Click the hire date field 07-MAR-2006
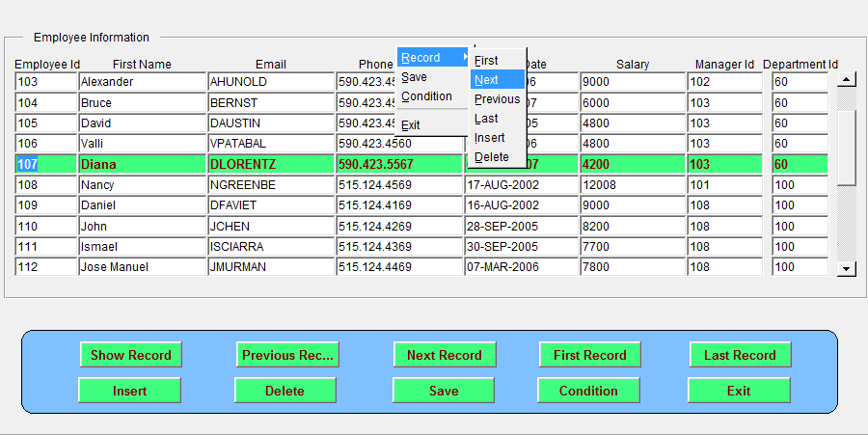This screenshot has width=868, height=435. tap(521, 267)
